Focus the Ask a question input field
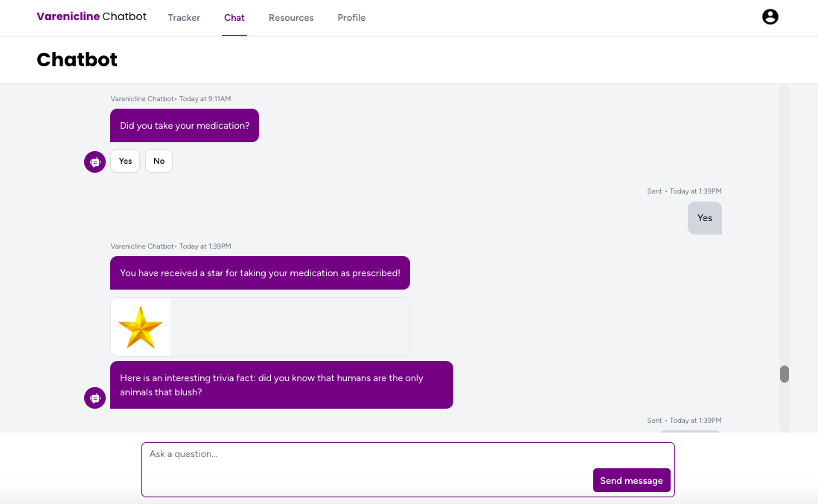This screenshot has height=504, width=818. pos(365,454)
